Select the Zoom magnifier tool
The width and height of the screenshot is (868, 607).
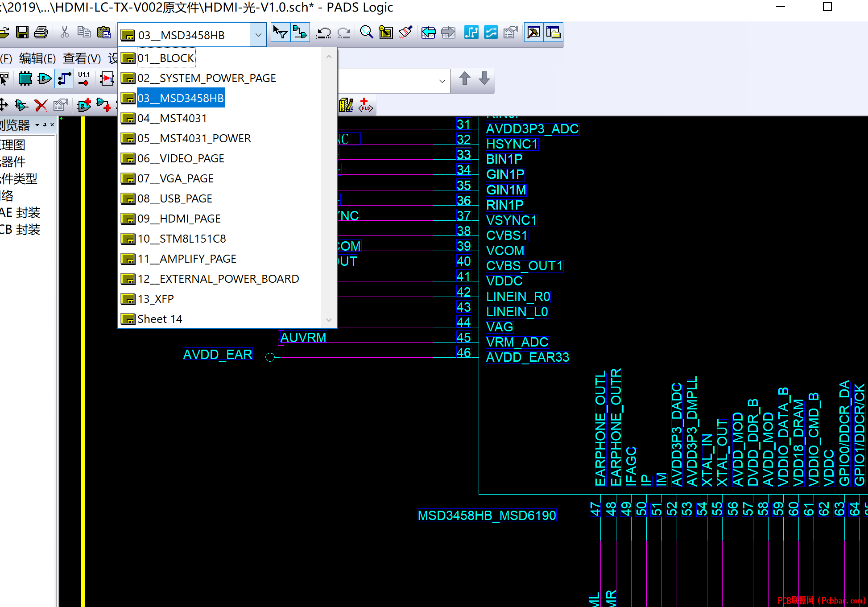[366, 32]
